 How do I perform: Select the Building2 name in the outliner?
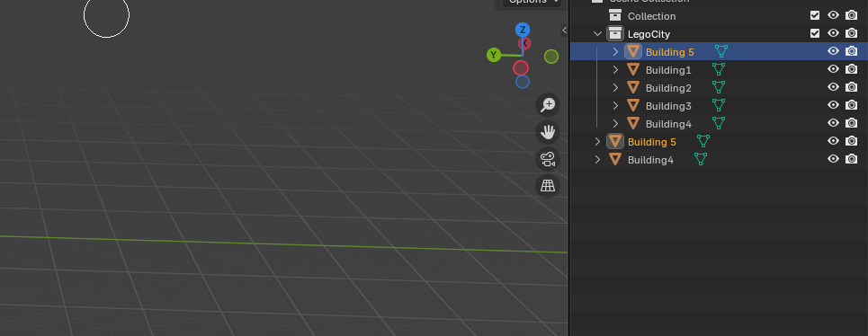click(x=668, y=88)
